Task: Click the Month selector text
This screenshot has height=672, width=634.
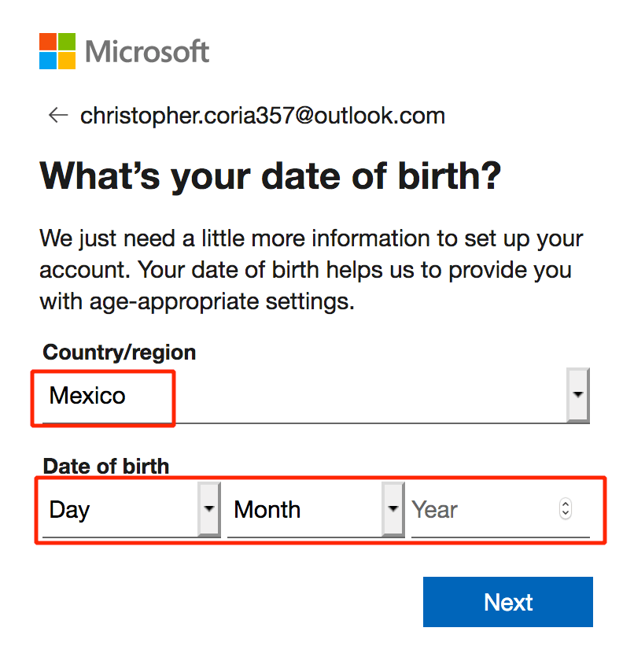Action: tap(267, 510)
